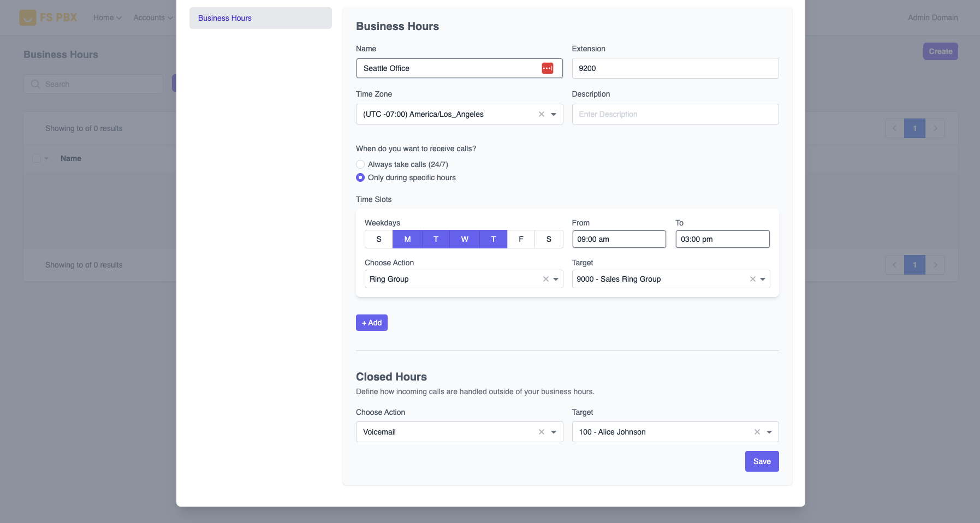Open the Closed Hours Choose Action dropdown
Viewport: 980px width, 523px height.
tap(553, 432)
